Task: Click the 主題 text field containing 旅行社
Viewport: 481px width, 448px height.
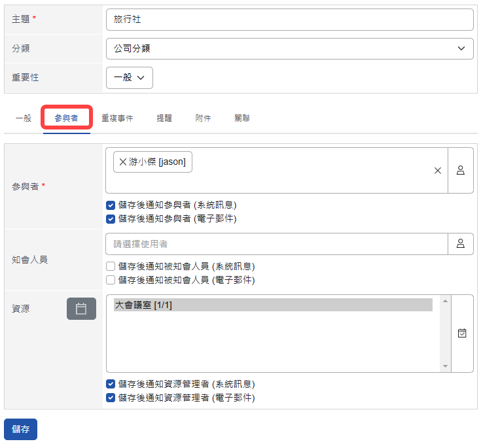Action: click(289, 20)
